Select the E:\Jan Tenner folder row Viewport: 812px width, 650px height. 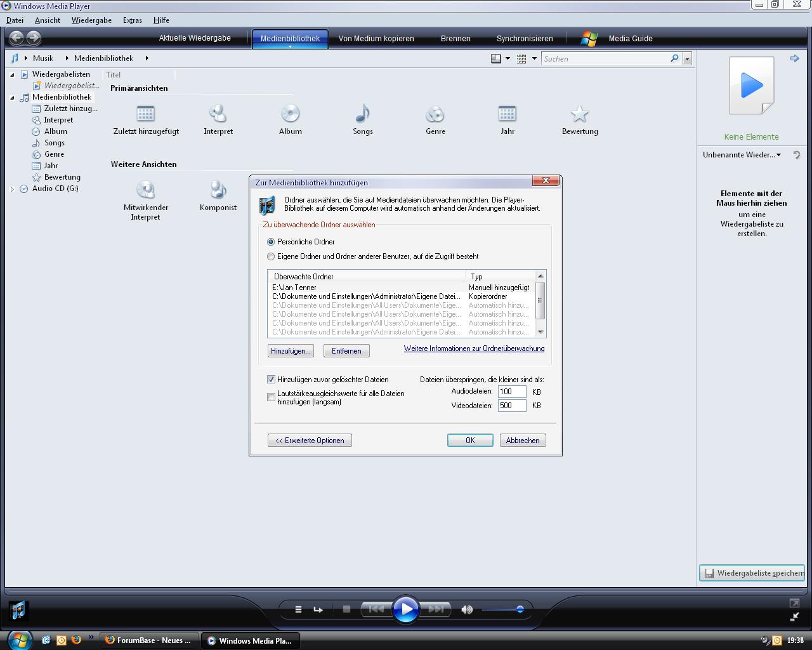coord(402,288)
